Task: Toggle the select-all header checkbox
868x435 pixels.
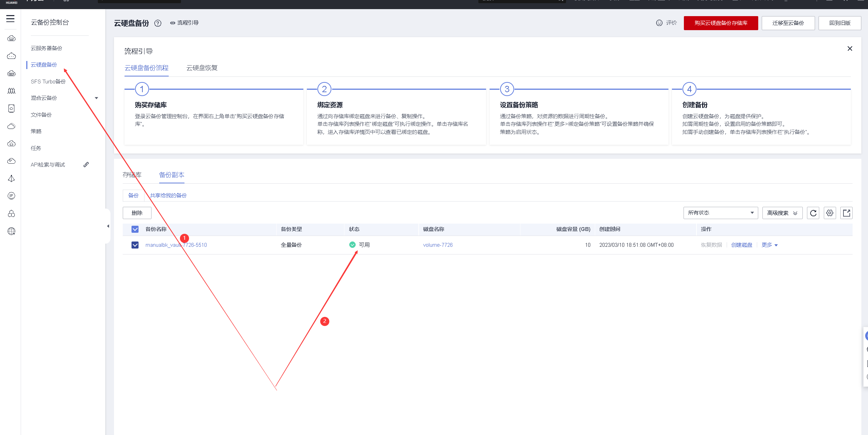Action: tap(135, 229)
